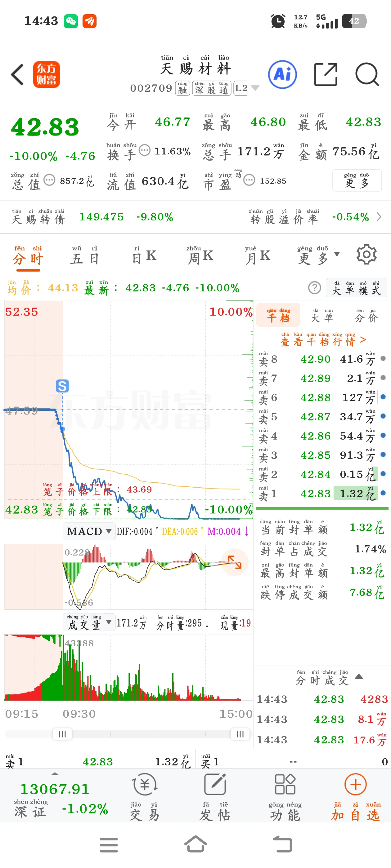Open search with magnifier icon

[x=367, y=74]
